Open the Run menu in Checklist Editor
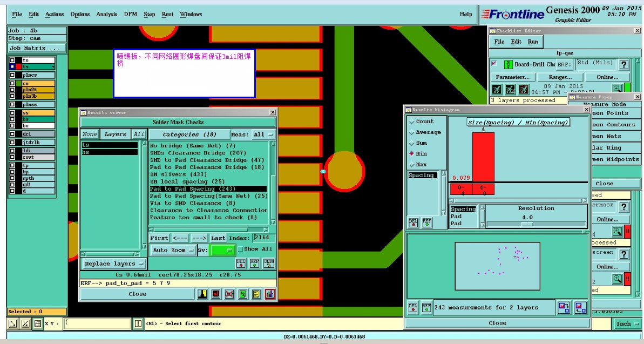Viewport: 644px width, 344px height. tap(533, 42)
